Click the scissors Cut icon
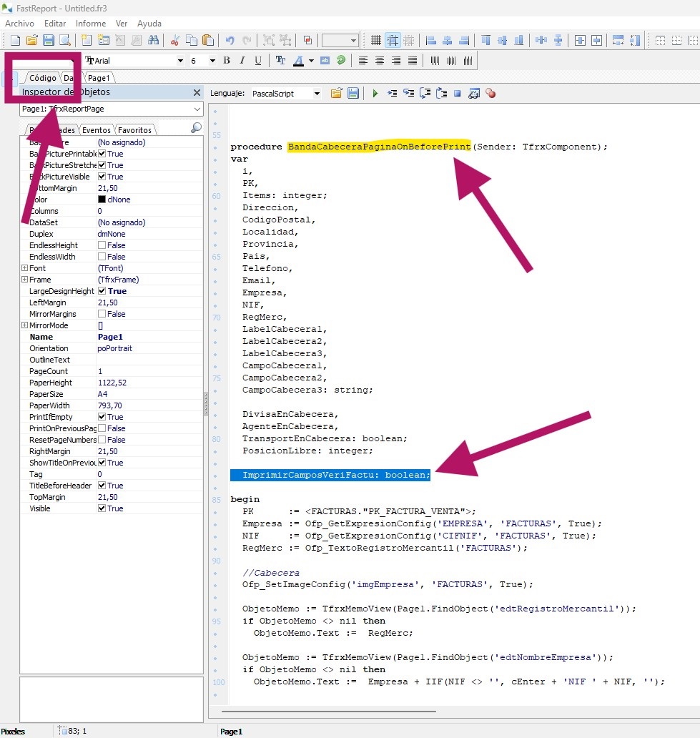The height and width of the screenshot is (738, 700). [174, 41]
